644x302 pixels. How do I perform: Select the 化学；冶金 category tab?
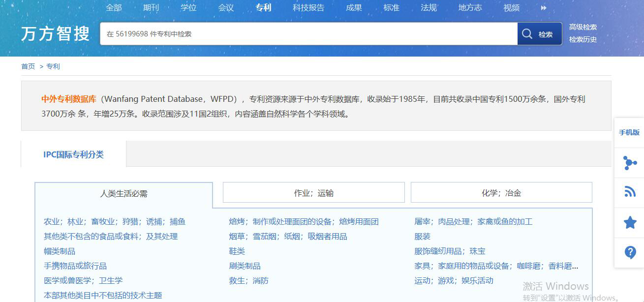click(501, 193)
